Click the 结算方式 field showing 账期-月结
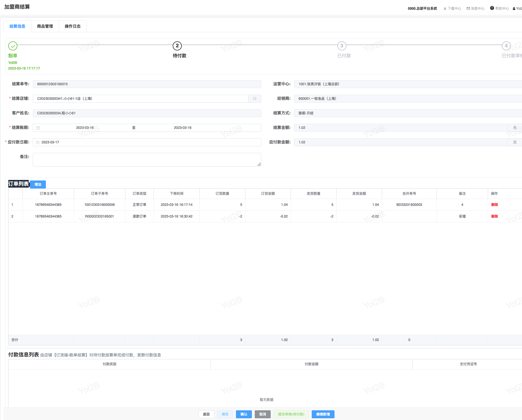The image size is (522, 420). 408,113
